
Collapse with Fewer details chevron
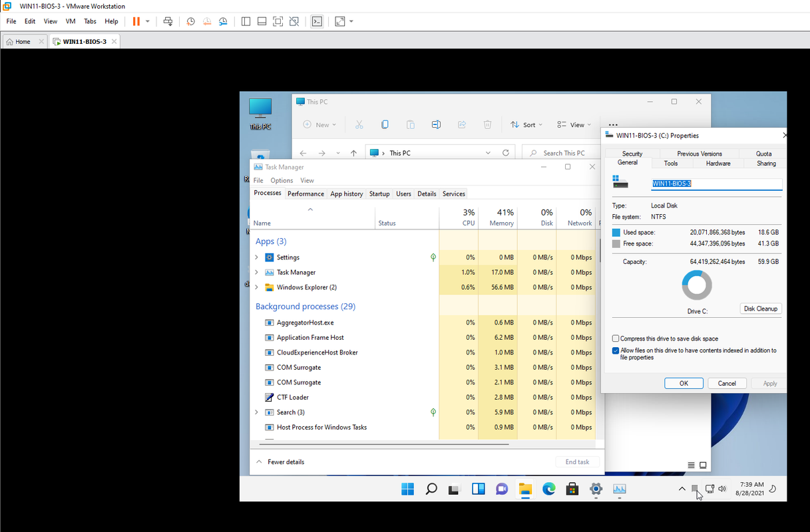pyautogui.click(x=260, y=462)
